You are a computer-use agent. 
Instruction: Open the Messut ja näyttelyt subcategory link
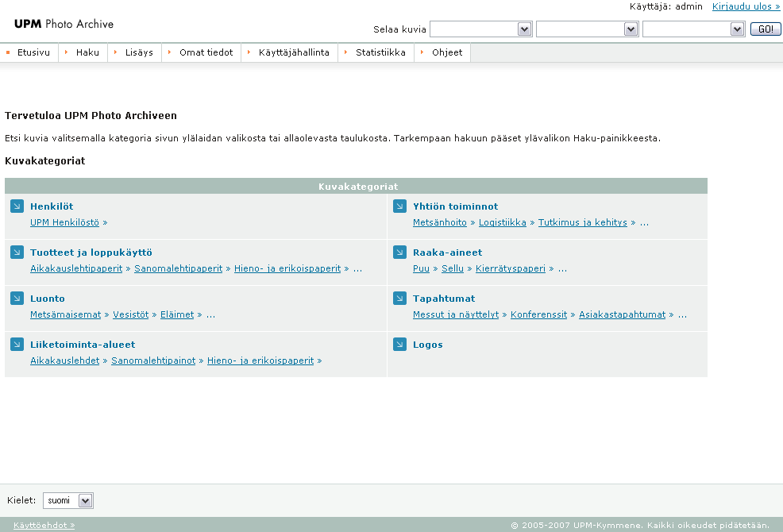455,314
